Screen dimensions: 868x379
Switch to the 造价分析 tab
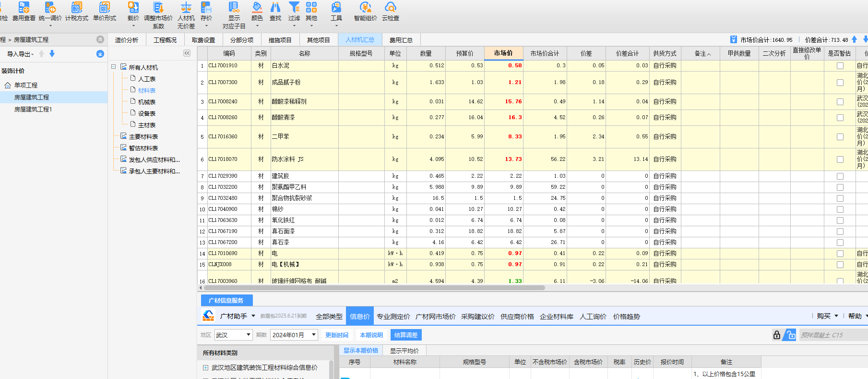[x=127, y=40]
